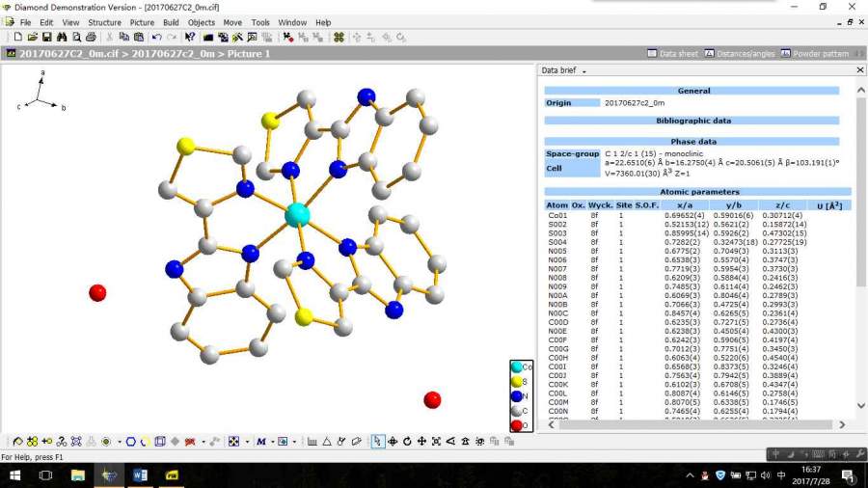This screenshot has width=868, height=488.
Task: Activate the arrow selection pointer tool
Action: (x=378, y=441)
